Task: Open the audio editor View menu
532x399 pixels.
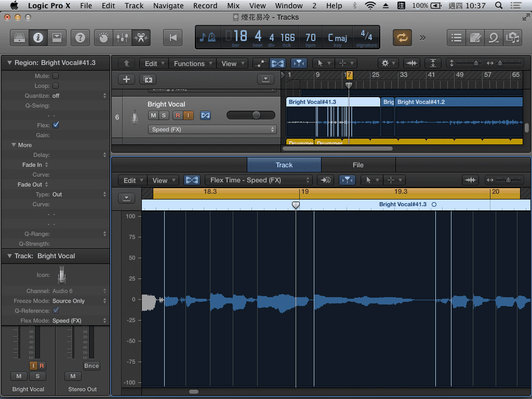Action: pyautogui.click(x=163, y=180)
